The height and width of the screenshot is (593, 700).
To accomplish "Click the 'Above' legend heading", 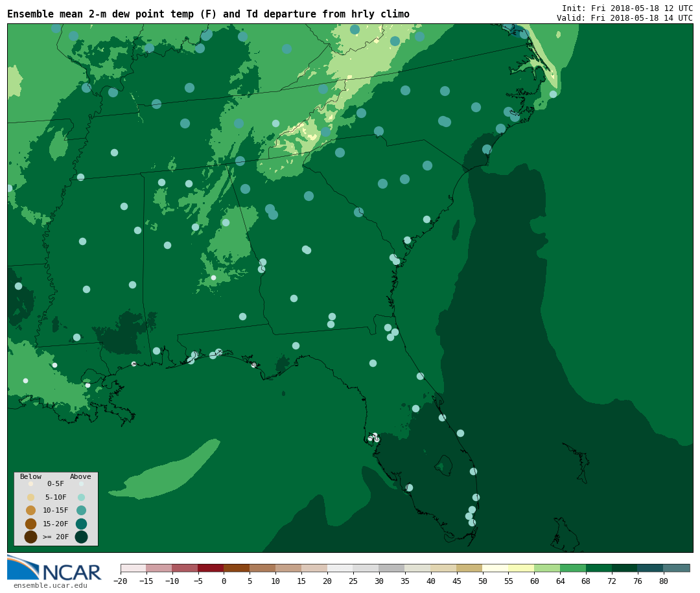I will click(x=80, y=476).
